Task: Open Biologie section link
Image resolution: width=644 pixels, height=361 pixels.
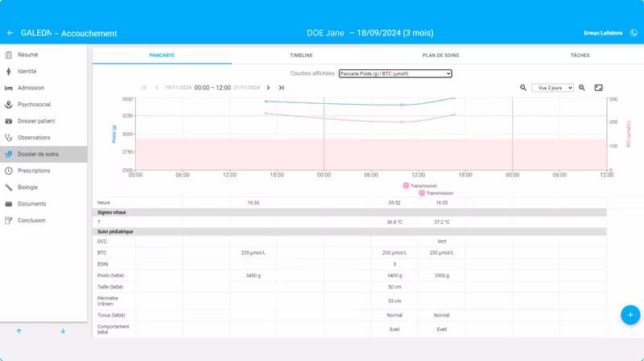Action: (x=27, y=187)
